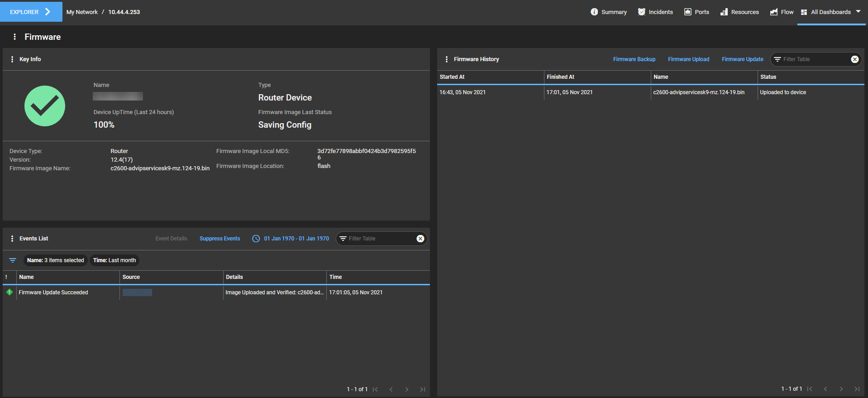Clear the Firmware History filter field
The image size is (868, 398).
855,59
